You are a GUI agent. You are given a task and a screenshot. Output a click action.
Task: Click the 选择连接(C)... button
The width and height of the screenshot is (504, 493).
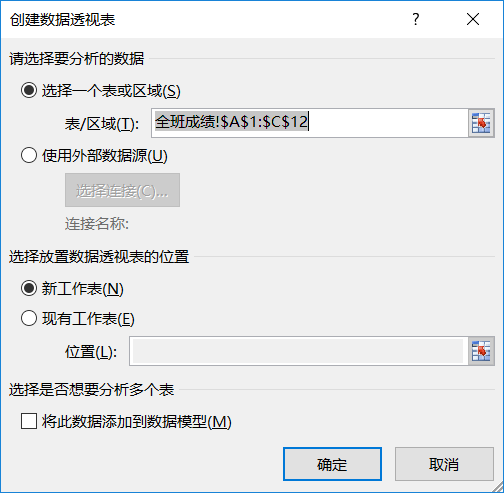click(x=122, y=190)
